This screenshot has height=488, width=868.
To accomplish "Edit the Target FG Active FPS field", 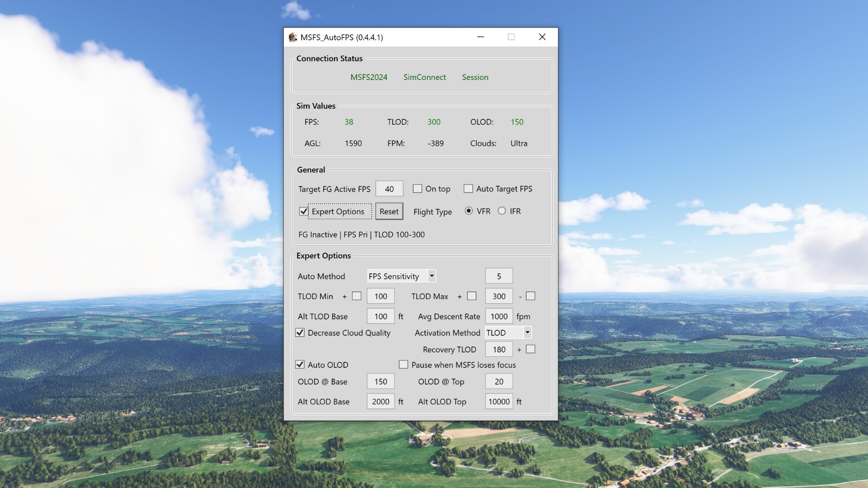I will click(389, 189).
